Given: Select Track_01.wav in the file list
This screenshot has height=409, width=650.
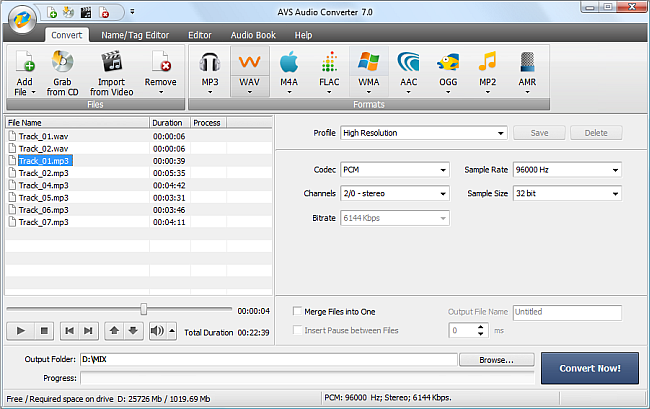Looking at the screenshot, I should 44,136.
